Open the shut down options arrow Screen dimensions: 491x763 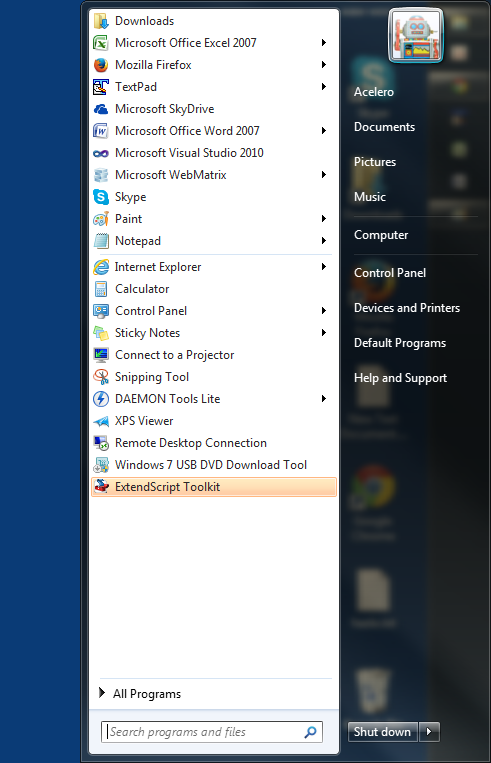click(x=429, y=732)
